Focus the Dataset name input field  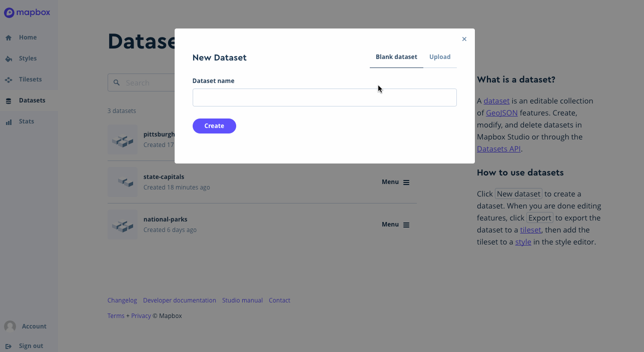tap(325, 97)
